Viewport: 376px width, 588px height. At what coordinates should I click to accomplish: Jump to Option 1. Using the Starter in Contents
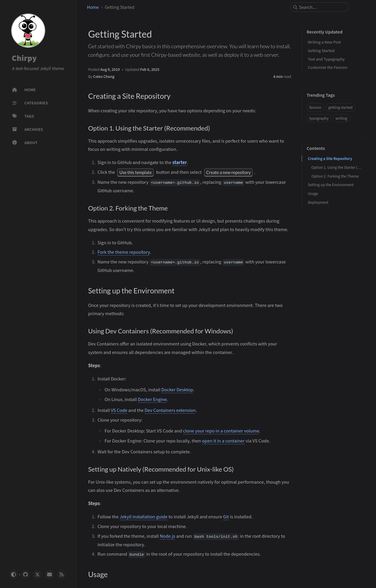pyautogui.click(x=336, y=167)
